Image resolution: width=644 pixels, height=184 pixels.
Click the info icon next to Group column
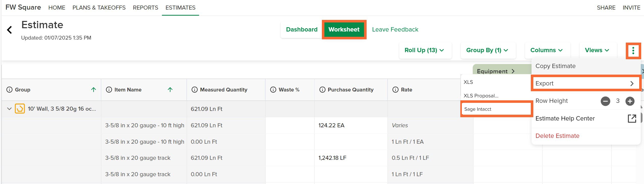point(9,90)
